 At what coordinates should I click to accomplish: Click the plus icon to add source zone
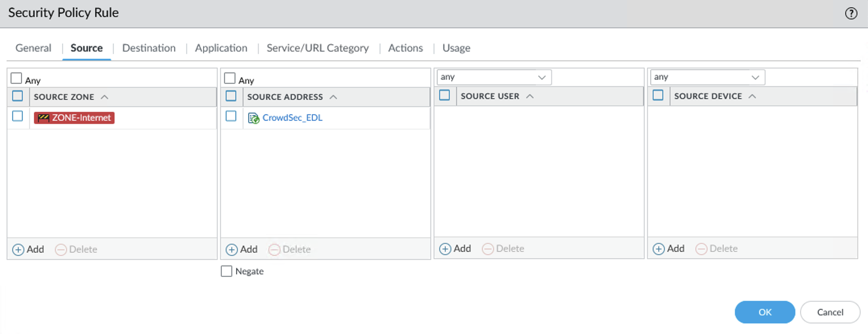[x=18, y=249]
